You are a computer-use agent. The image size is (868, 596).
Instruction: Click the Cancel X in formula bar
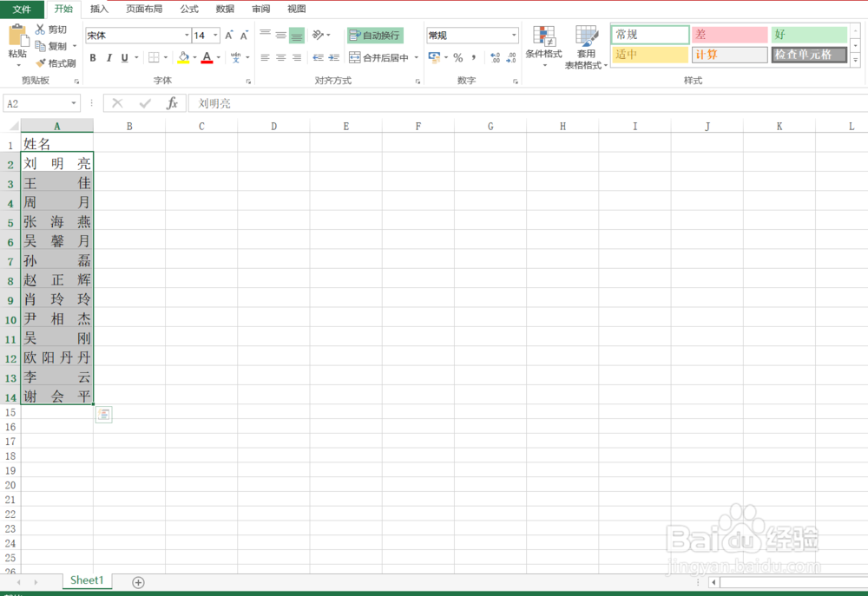coord(117,103)
